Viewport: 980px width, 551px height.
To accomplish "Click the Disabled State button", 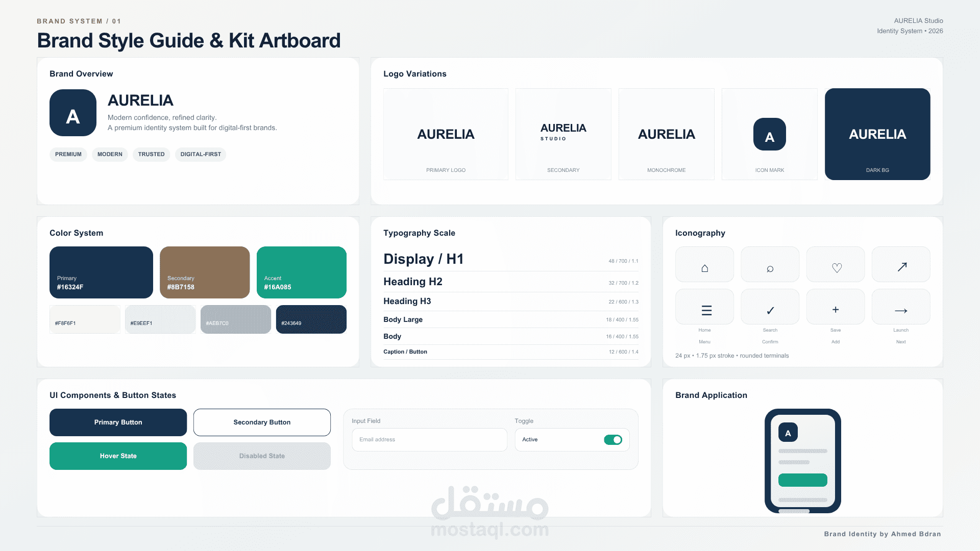I will (262, 456).
